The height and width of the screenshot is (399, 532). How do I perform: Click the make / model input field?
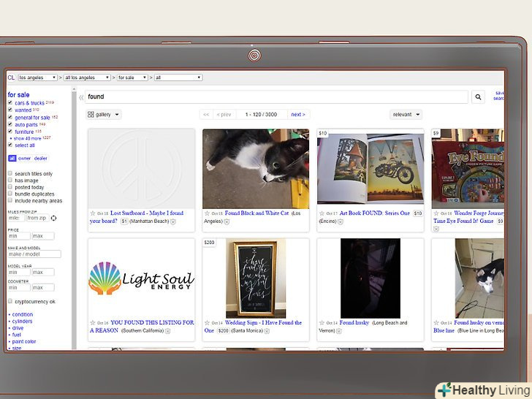tap(34, 254)
